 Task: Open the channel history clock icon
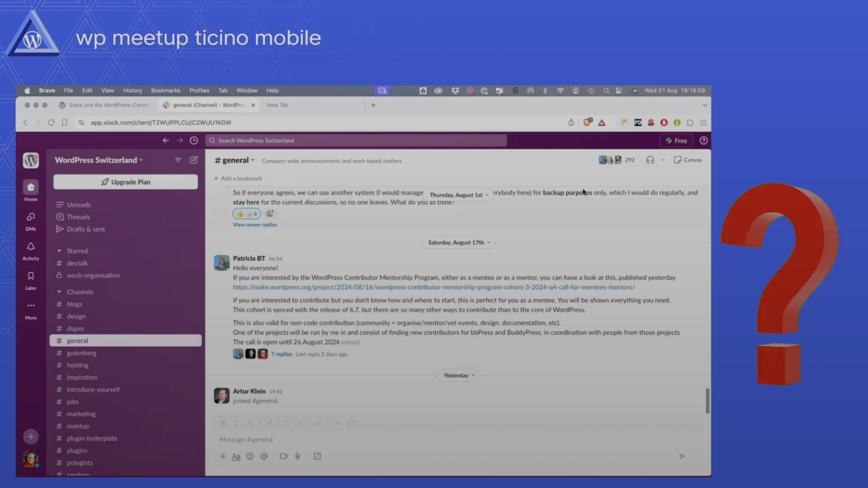click(193, 141)
